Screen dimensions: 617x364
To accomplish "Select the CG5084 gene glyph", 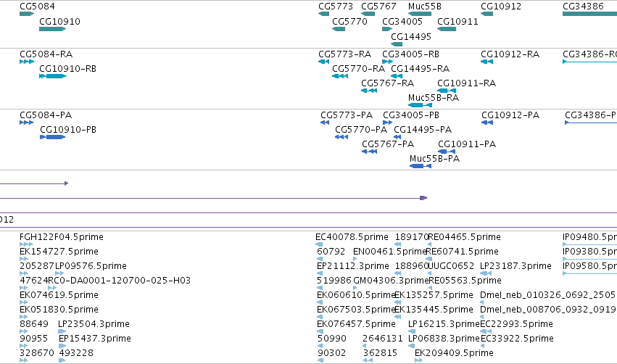I will click(27, 14).
